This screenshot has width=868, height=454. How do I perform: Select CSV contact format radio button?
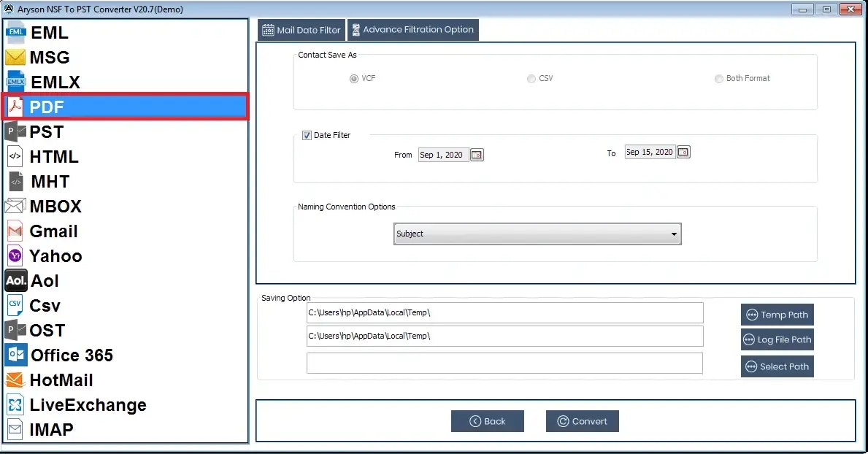coord(531,79)
